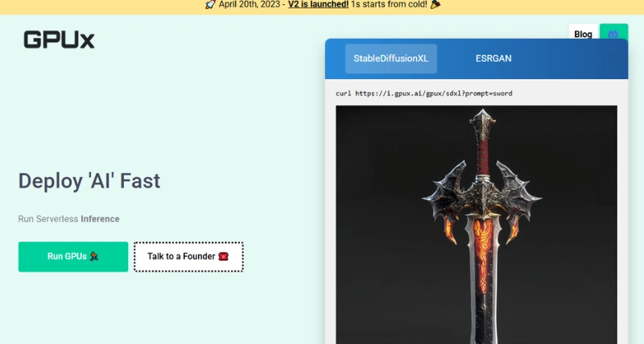The image size is (644, 344).
Task: Follow the "V2 is launched!" link
Action: coord(318,5)
